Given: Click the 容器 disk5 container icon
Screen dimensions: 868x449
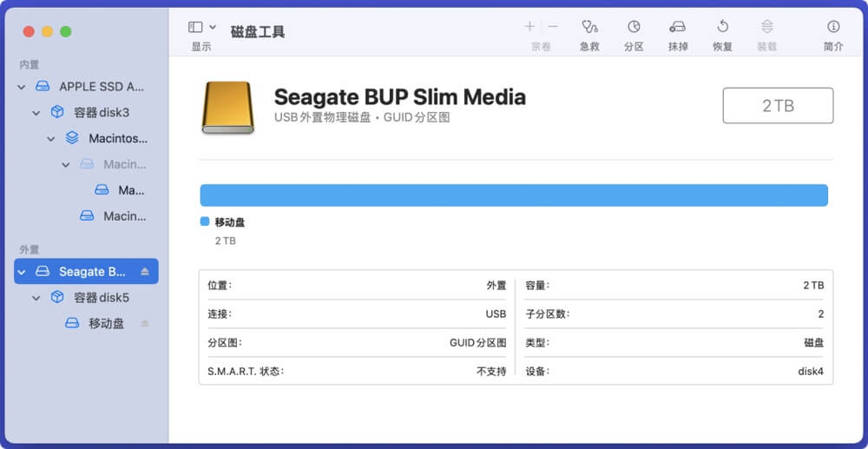Looking at the screenshot, I should 57,297.
